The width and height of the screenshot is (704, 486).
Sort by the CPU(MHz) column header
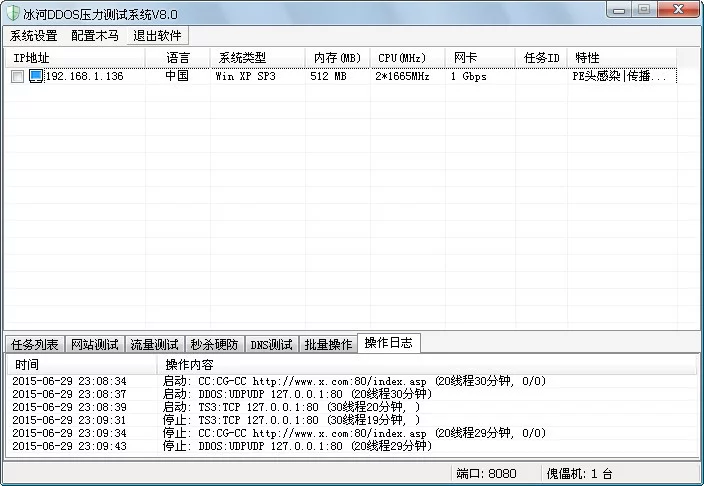click(x=408, y=58)
